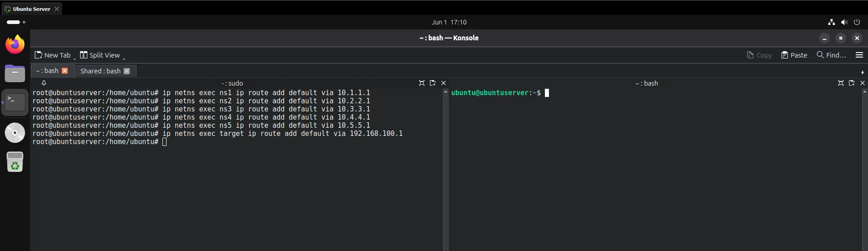Click scroll up arrow in right pane scrollbar
Image resolution: width=868 pixels, height=251 pixels.
point(864,92)
